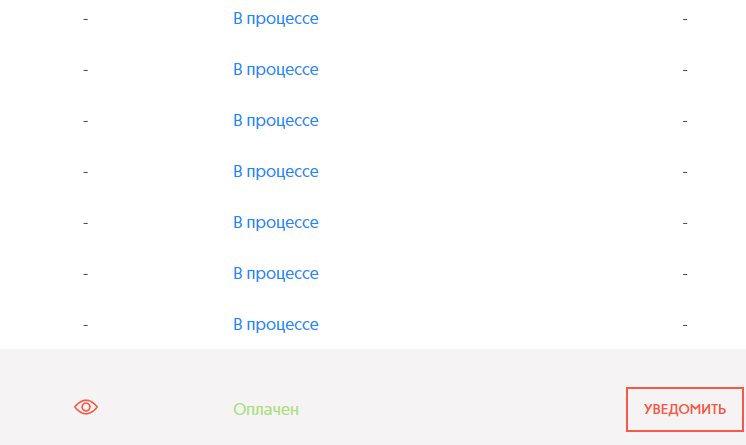Click the red eye icon
The width and height of the screenshot is (746, 445).
pos(86,407)
